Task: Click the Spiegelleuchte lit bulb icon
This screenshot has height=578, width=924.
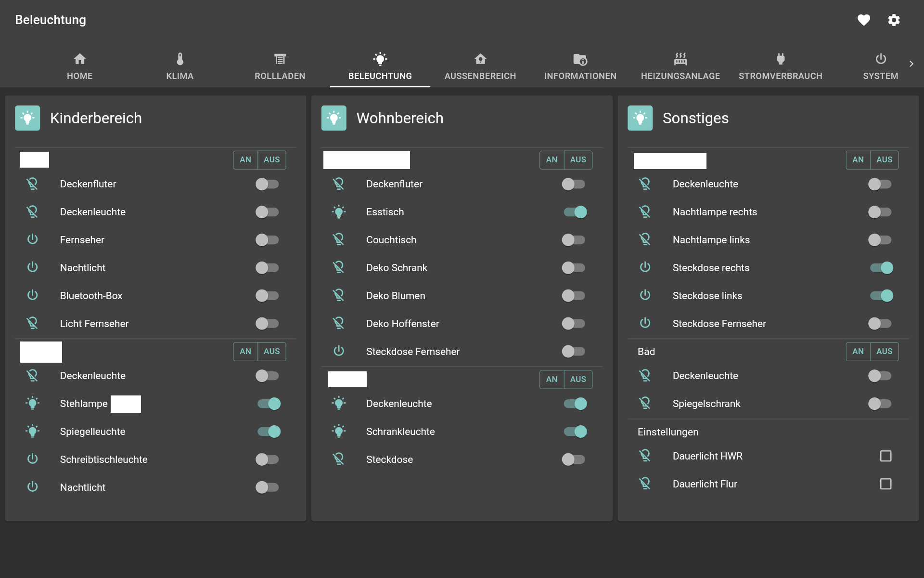Action: click(32, 431)
